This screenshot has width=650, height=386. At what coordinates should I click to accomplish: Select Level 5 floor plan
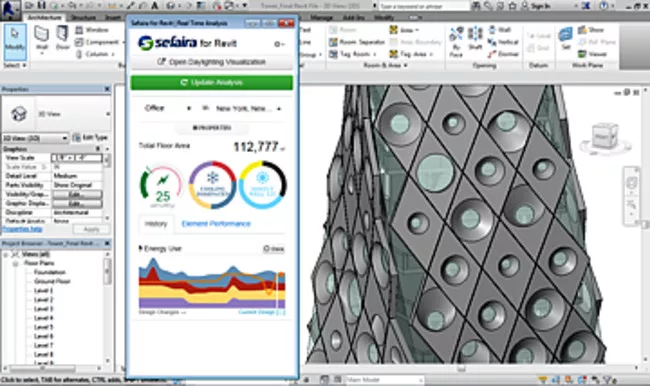pos(43,327)
